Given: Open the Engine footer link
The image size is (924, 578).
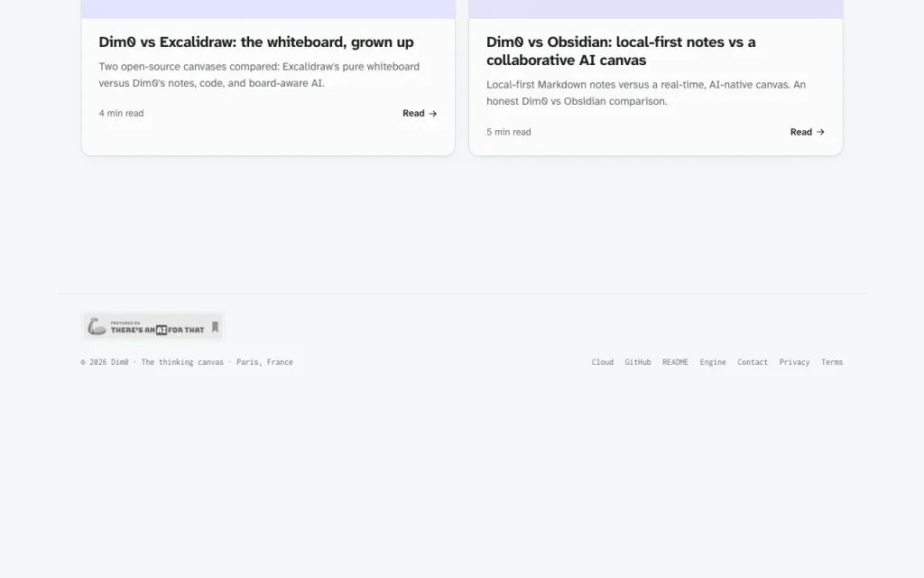Looking at the screenshot, I should [713, 362].
